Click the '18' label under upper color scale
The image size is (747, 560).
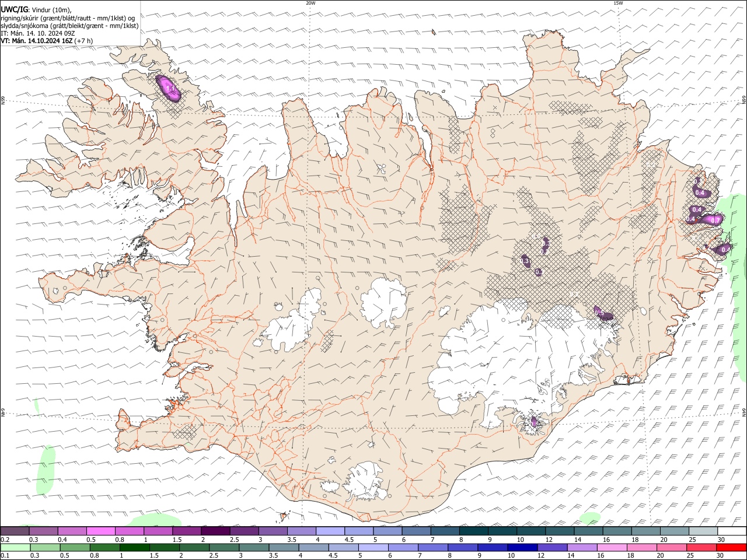pos(635,540)
